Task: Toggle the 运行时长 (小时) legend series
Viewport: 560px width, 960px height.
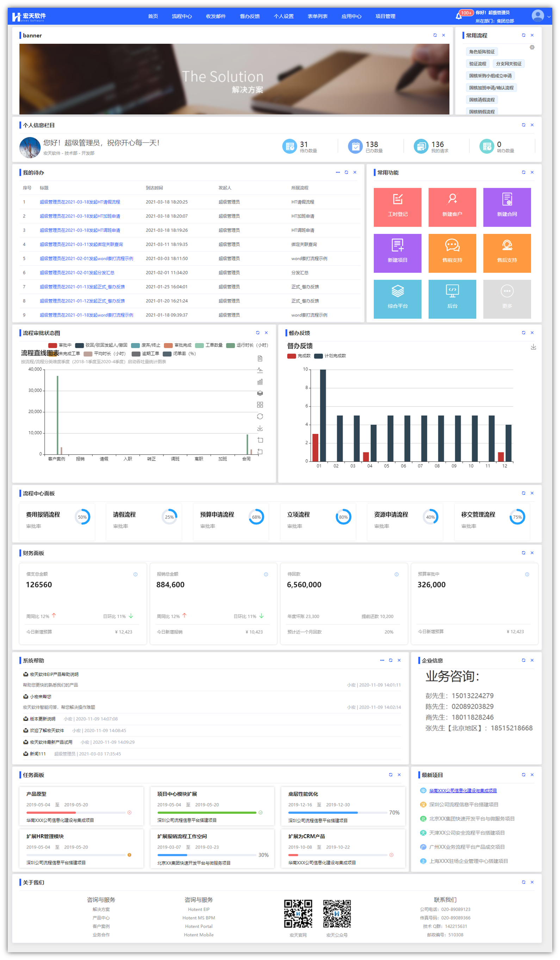Action: point(247,345)
